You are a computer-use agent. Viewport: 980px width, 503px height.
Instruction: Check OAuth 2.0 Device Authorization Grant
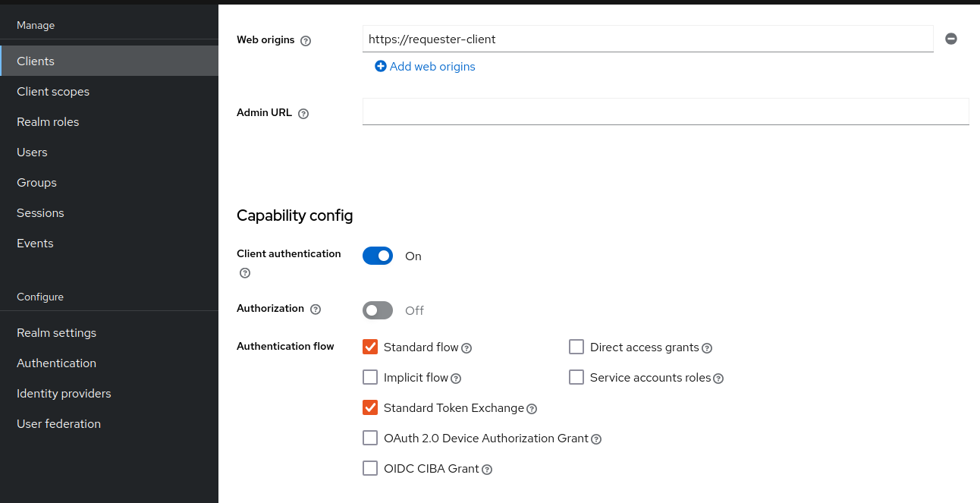pyautogui.click(x=370, y=438)
